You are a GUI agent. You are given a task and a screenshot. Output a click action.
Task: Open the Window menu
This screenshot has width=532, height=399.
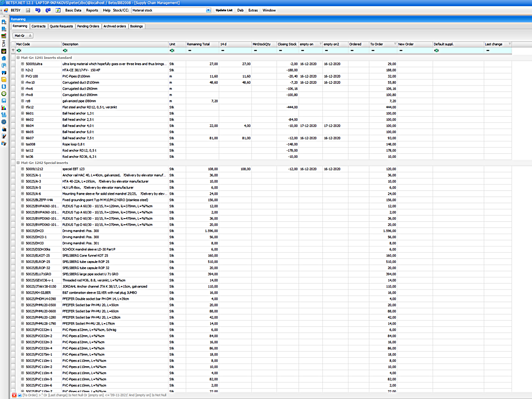[269, 10]
